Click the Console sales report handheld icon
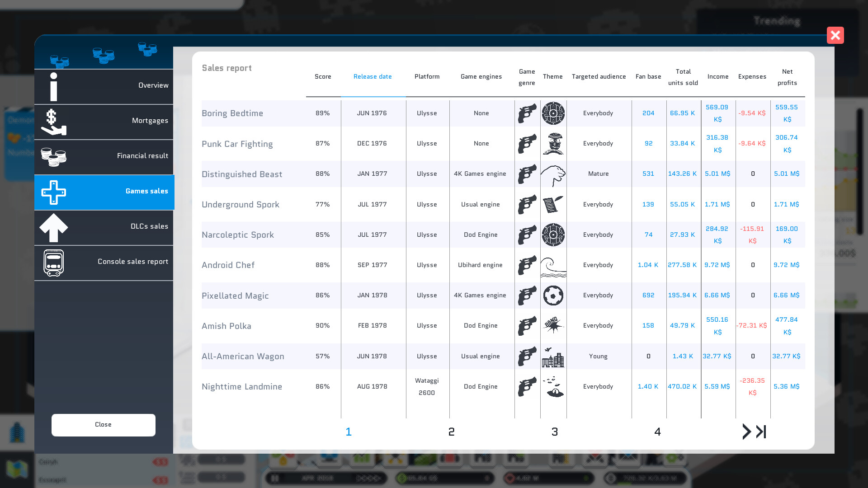This screenshot has height=488, width=868. point(54,263)
